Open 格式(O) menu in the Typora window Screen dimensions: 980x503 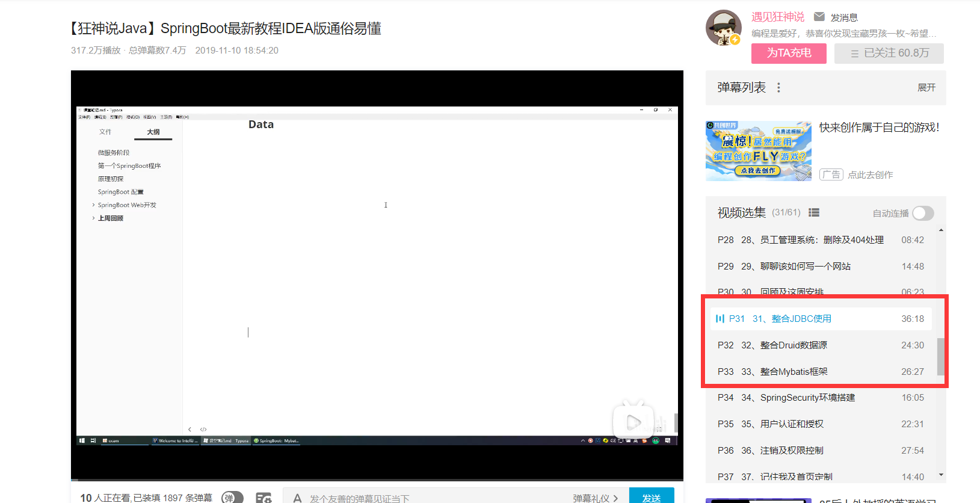coord(133,117)
